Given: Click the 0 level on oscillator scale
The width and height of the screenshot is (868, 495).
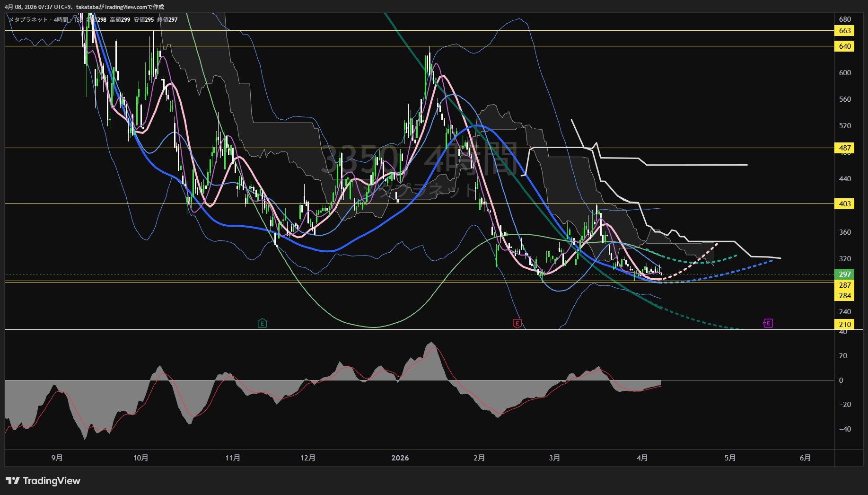Looking at the screenshot, I should pos(841,380).
